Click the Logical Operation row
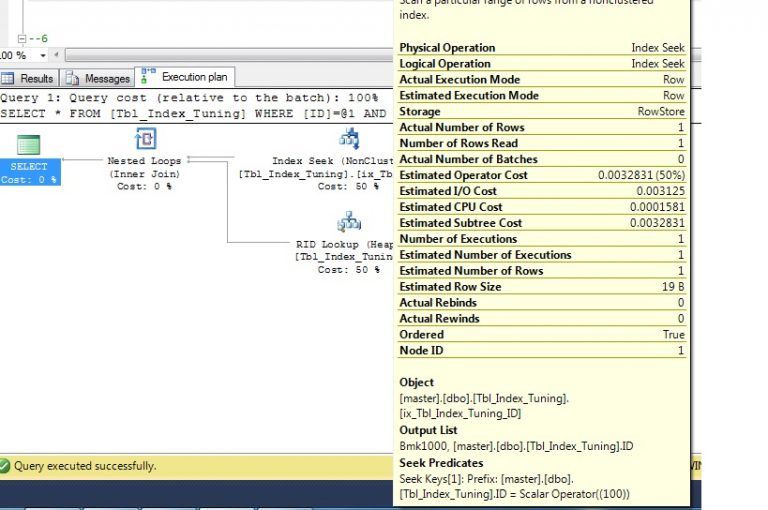The width and height of the screenshot is (768, 510). 542,64
